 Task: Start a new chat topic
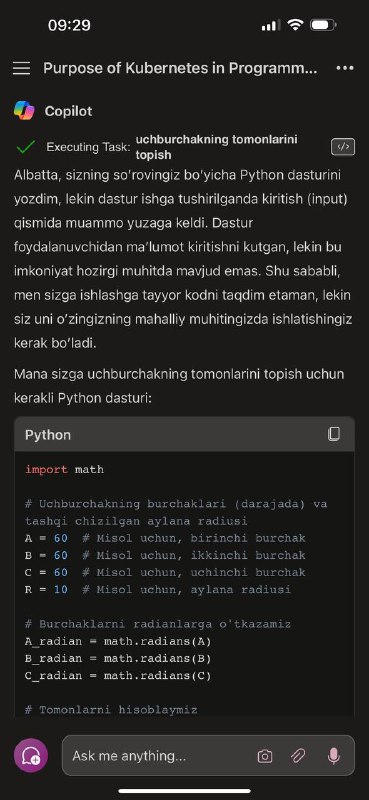[x=31, y=755]
